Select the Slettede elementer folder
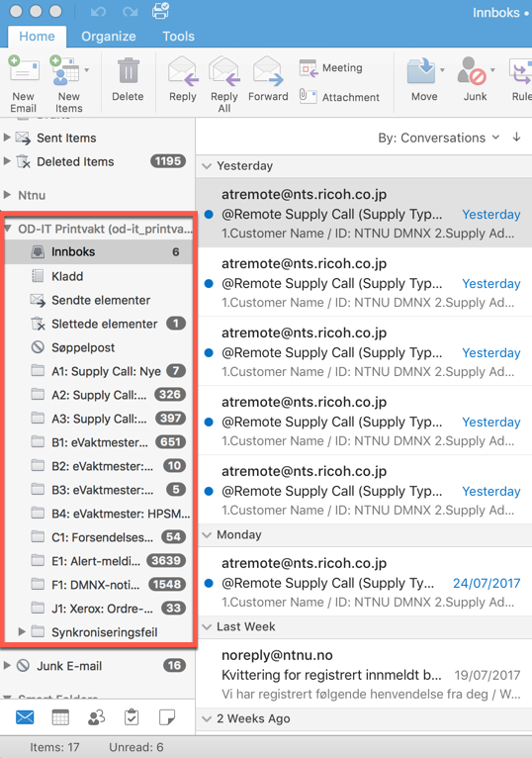Image resolution: width=532 pixels, height=758 pixels. [x=99, y=324]
